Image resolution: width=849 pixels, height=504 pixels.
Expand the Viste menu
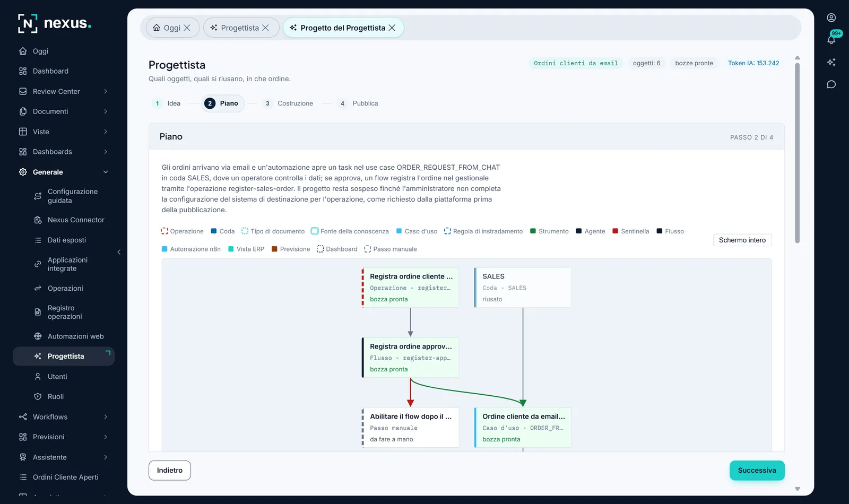(106, 132)
